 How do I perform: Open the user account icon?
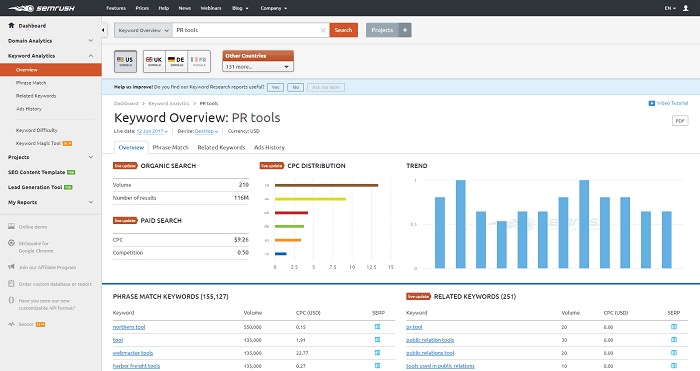(685, 8)
